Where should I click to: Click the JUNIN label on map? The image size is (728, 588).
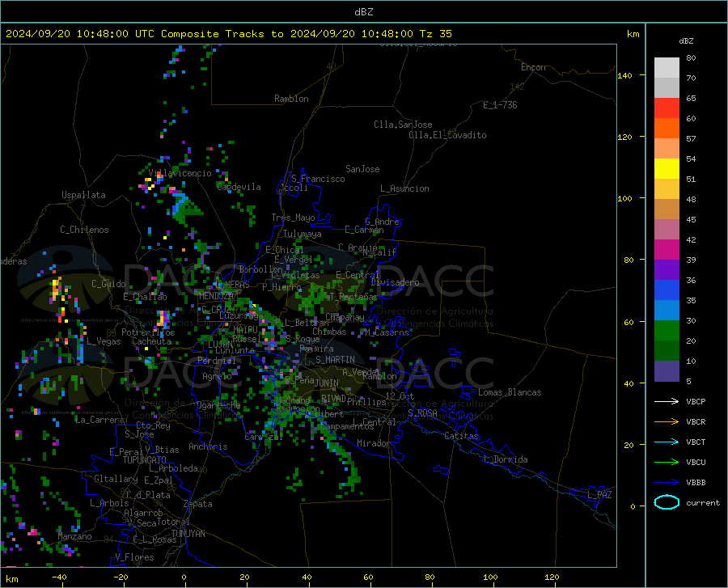(327, 383)
